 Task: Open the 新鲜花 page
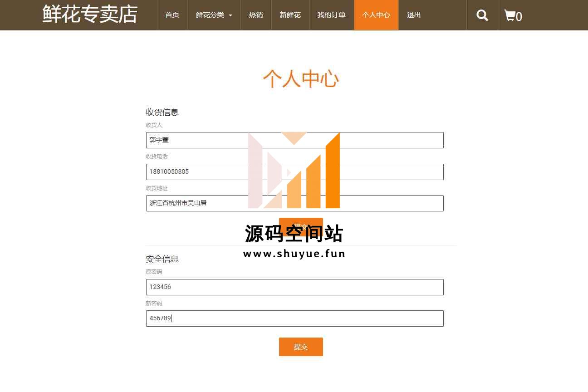[290, 15]
